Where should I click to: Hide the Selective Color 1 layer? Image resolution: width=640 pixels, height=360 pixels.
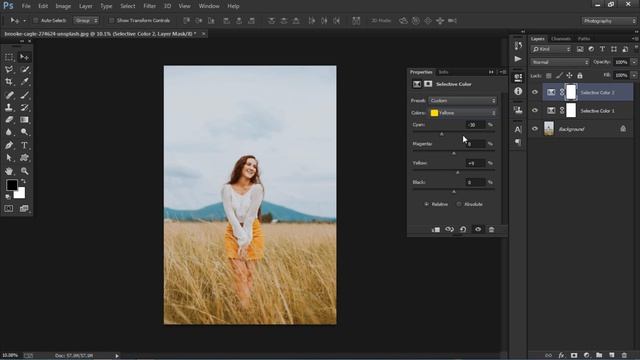point(535,111)
